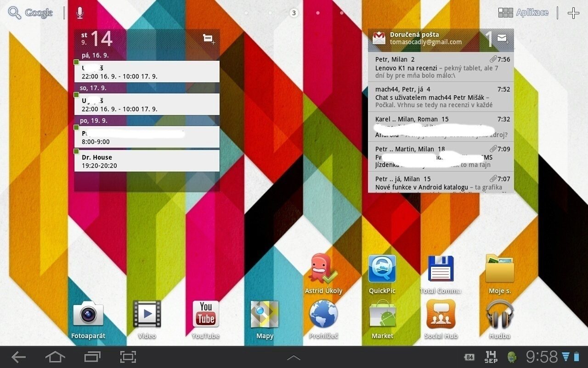Open the 8:00-9:00 Monday calendar event
588x368 pixels.
[x=147, y=137]
